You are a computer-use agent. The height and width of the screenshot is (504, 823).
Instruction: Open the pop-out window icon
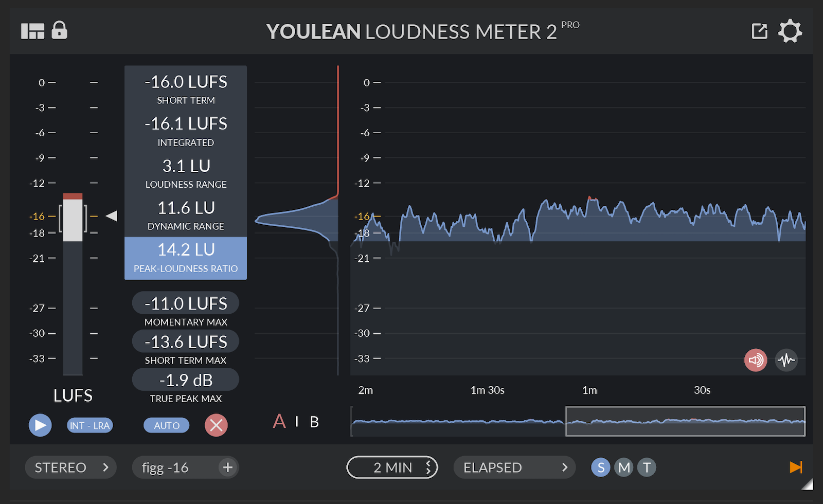tap(759, 31)
